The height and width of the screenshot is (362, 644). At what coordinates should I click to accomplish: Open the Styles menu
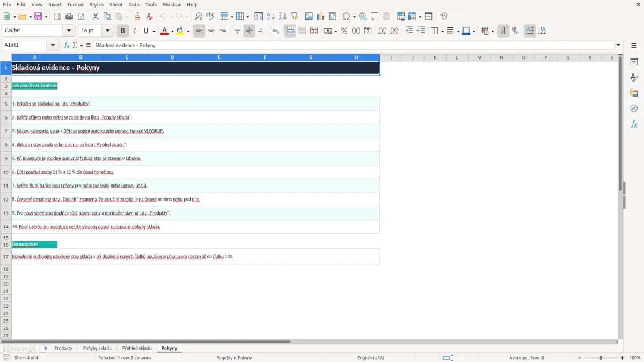point(97,4)
